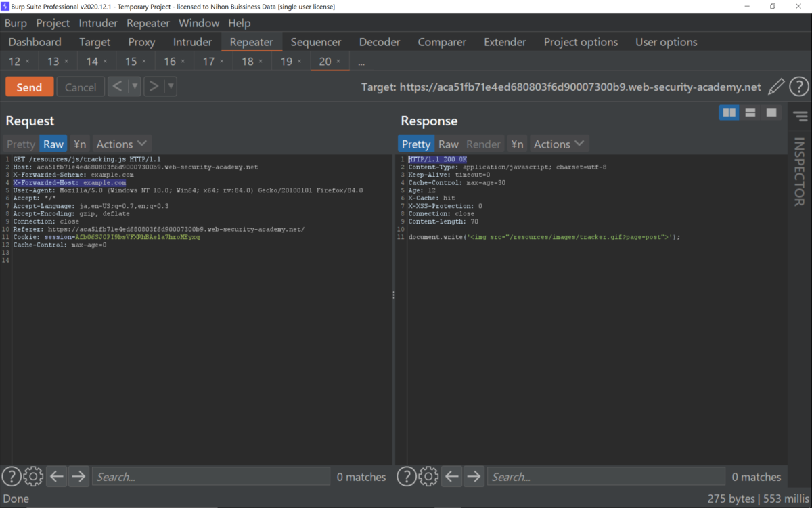Open the Window menu
Screen dimensions: 812x508
(x=199, y=23)
